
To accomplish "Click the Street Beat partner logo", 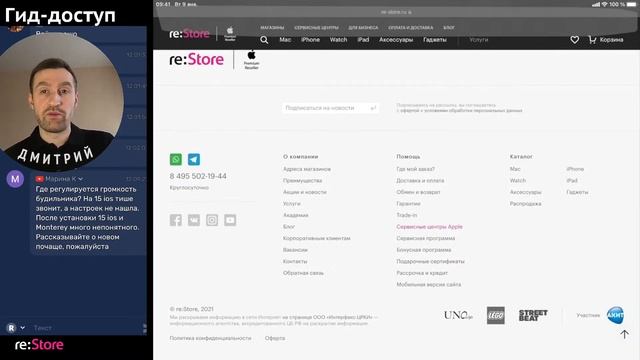I will click(x=533, y=315).
